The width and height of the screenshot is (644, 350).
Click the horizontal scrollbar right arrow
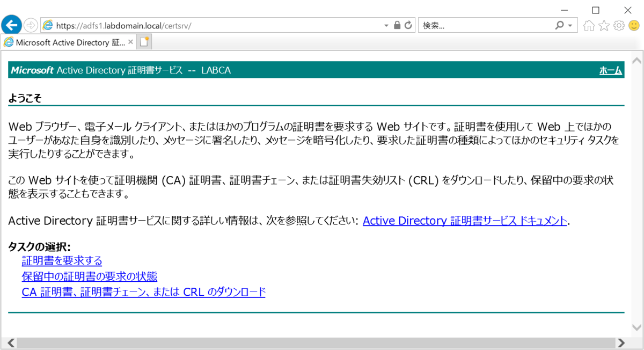621,342
